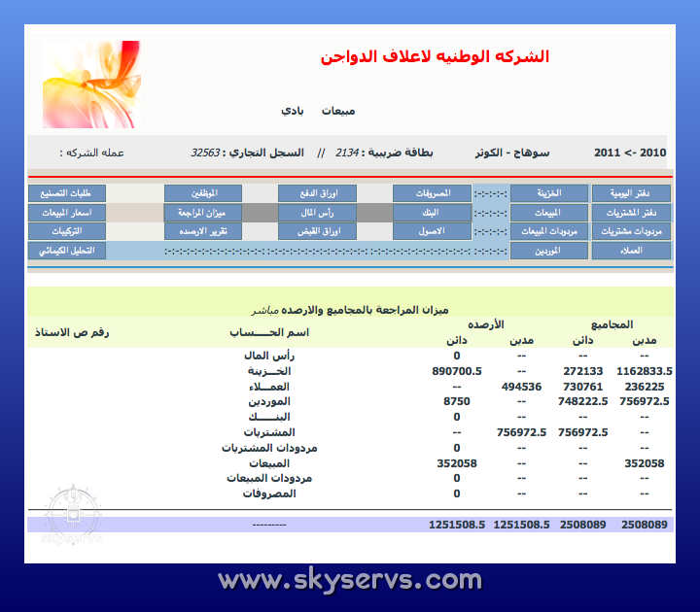This screenshot has height=612, width=700.
Task: Open طلبات التصنيع (manufacturing orders)
Action: click(x=67, y=193)
